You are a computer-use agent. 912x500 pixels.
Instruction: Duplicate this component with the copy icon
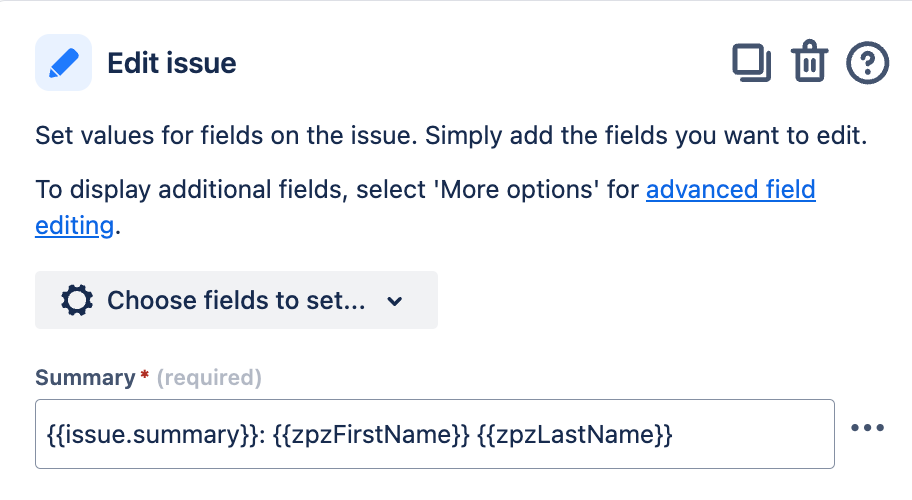752,63
